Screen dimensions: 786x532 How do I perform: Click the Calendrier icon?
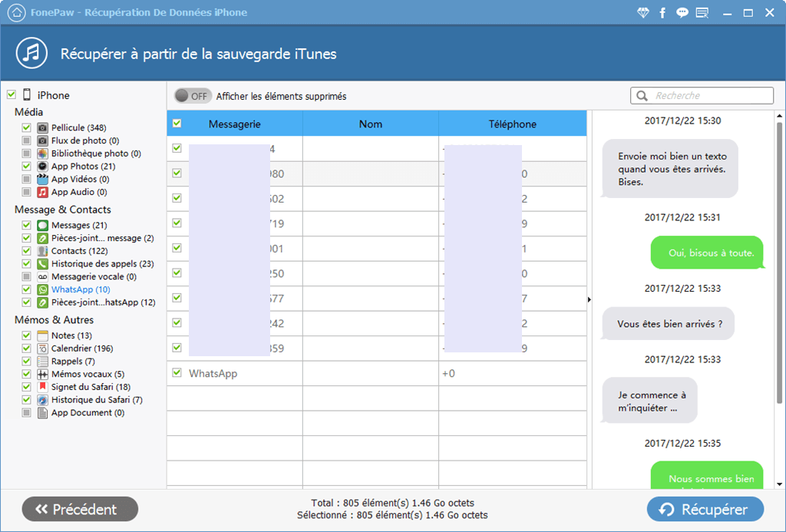(43, 349)
